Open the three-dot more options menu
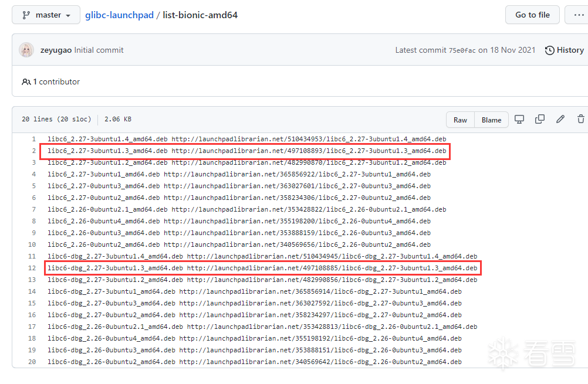Image resolution: width=588 pixels, height=384 pixels. tap(579, 15)
